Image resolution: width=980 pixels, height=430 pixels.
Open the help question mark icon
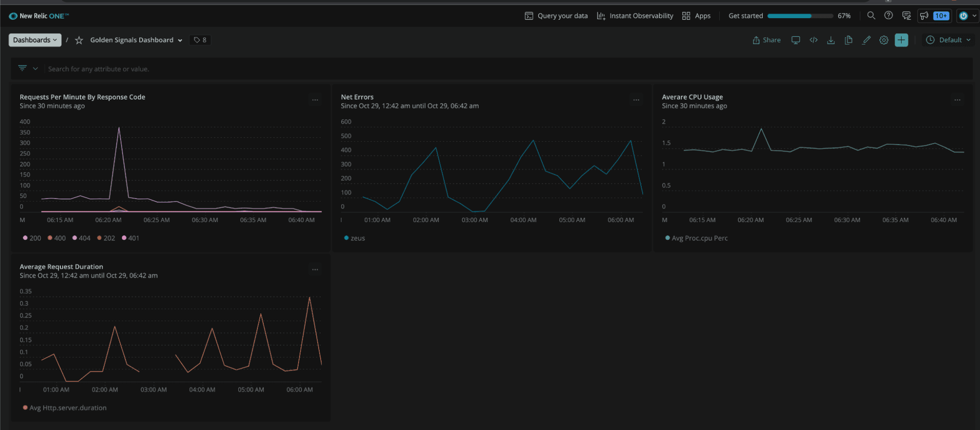(x=888, y=16)
